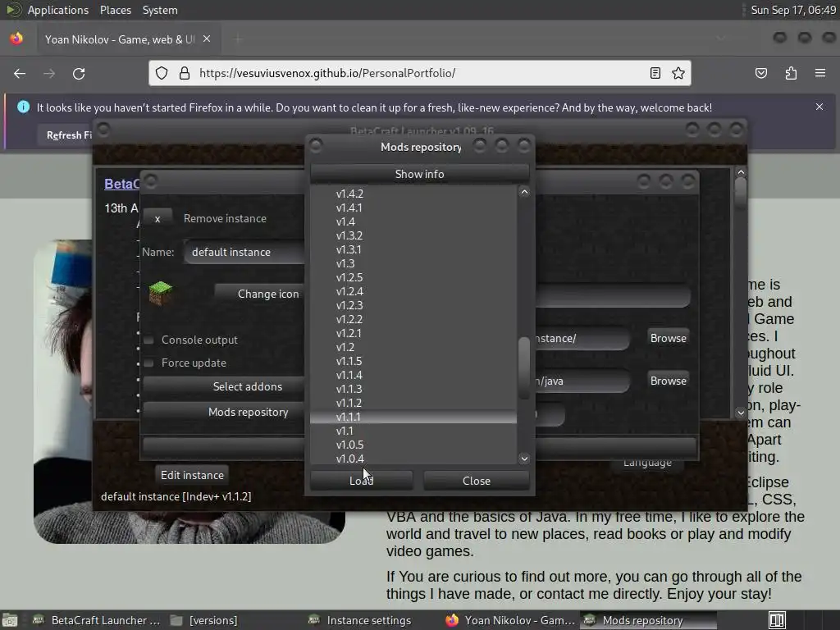840x630 pixels.
Task: Click the Firefox back arrow
Action: click(x=20, y=73)
